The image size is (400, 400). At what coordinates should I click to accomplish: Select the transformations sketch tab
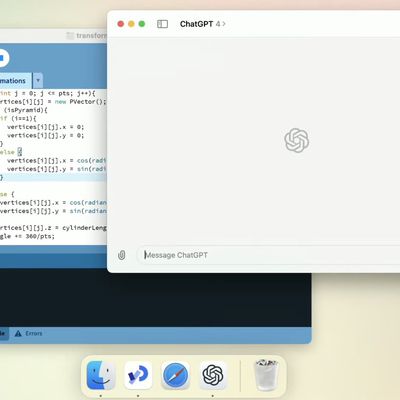tap(15, 81)
